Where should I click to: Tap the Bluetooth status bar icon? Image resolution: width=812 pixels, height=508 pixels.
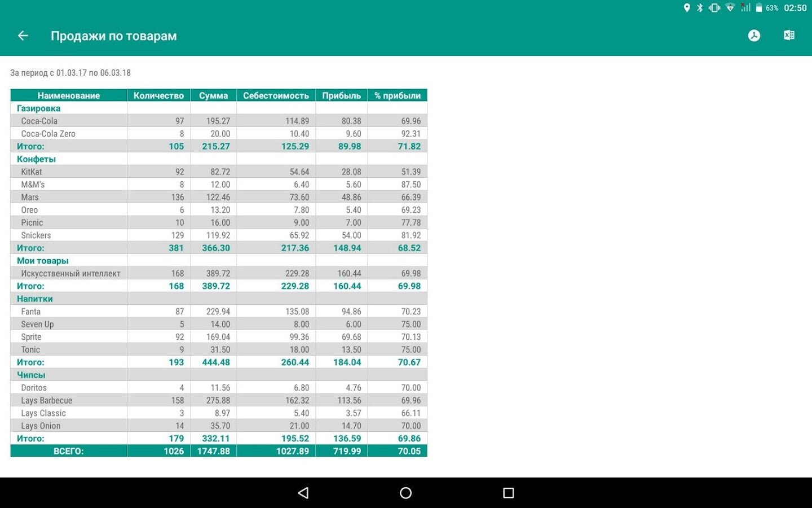coord(700,8)
